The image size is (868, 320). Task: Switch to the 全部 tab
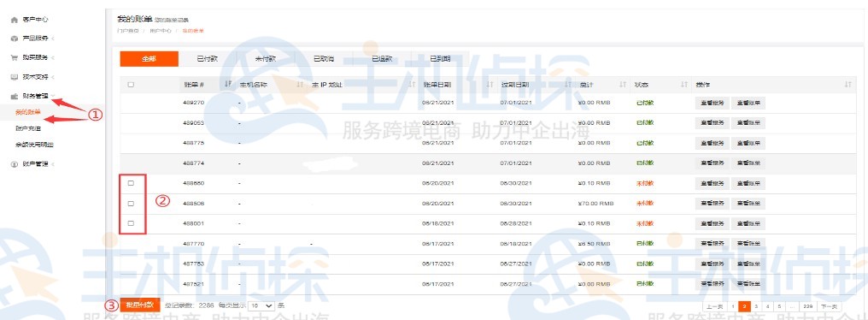click(x=150, y=59)
